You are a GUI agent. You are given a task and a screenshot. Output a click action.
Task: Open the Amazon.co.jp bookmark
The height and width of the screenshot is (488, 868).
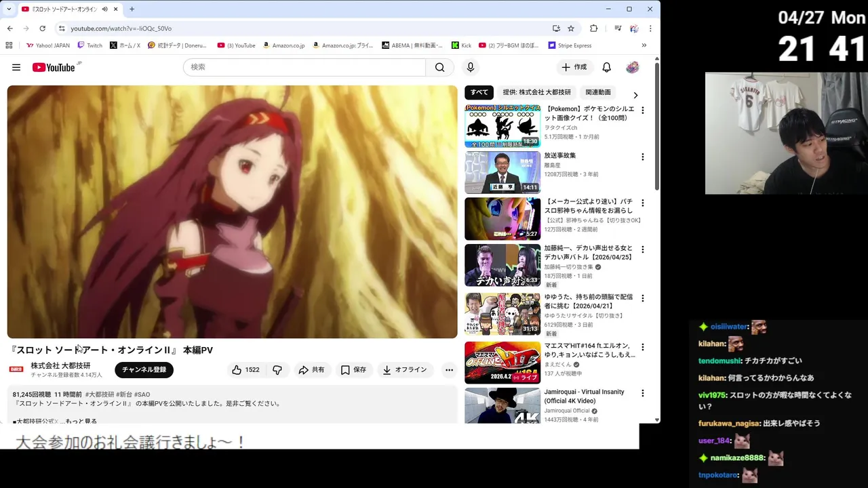click(x=283, y=45)
